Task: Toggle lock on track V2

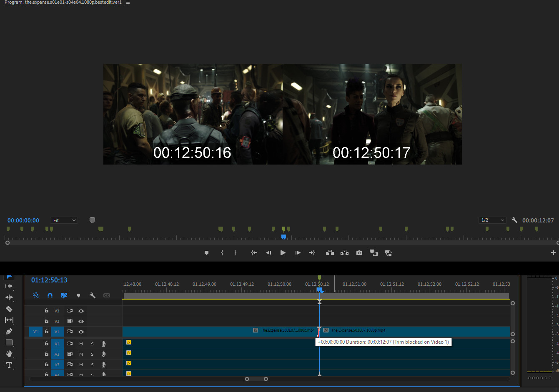Action: [47, 321]
